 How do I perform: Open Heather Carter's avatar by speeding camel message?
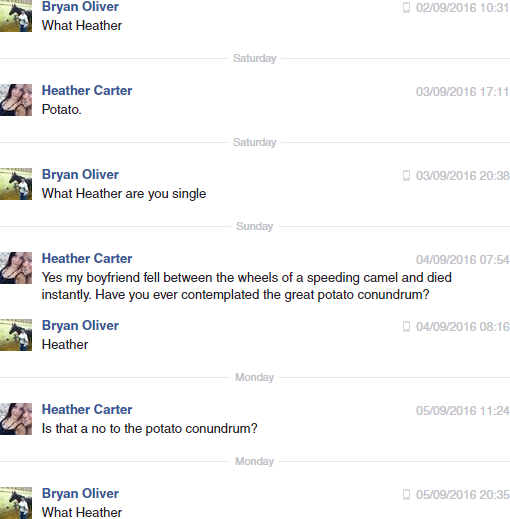(16, 268)
